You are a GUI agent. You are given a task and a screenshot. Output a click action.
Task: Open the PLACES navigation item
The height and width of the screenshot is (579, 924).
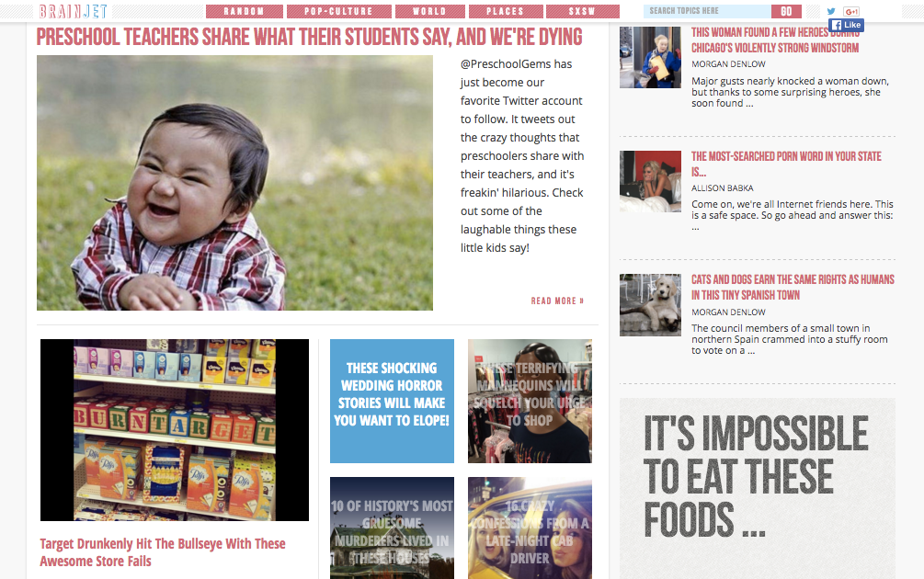(x=506, y=11)
